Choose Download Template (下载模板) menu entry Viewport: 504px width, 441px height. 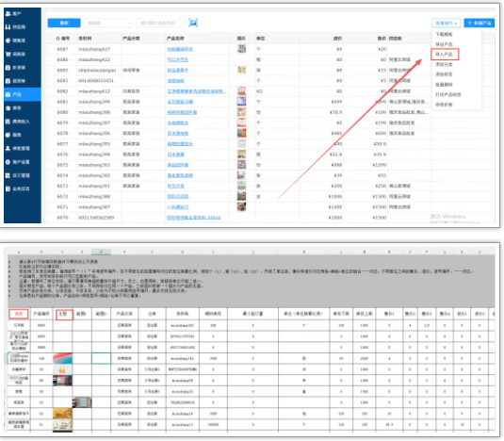444,34
